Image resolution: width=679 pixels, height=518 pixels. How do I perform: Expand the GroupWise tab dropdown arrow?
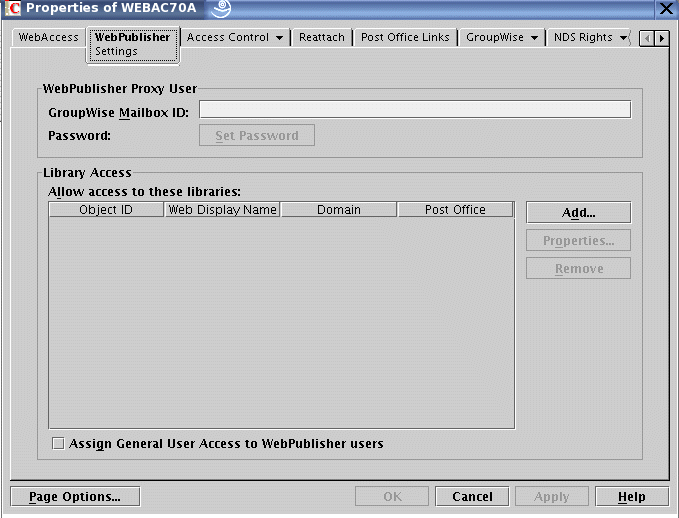tap(534, 38)
